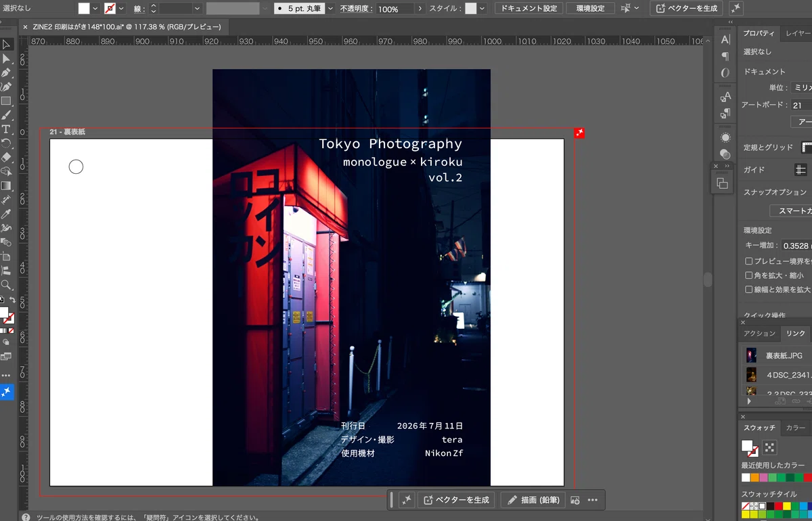Select the Selection tool (black arrow)
Screen dimensions: 812x521
tap(6, 45)
